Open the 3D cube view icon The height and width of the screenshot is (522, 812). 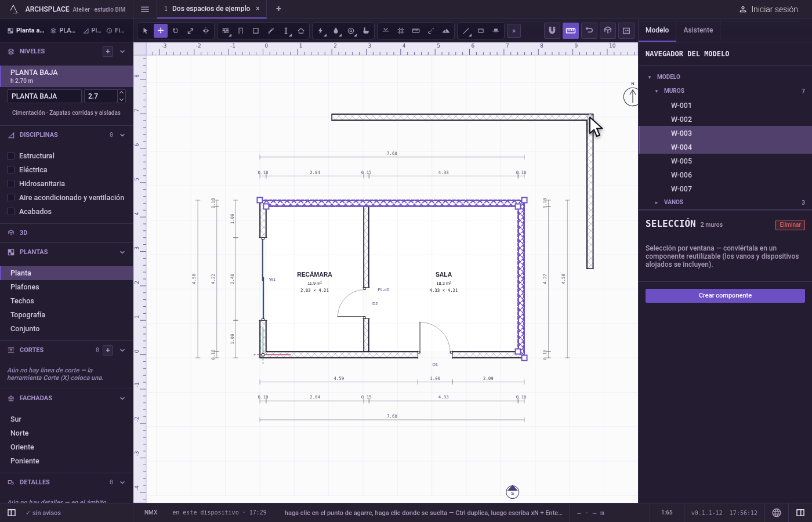pos(608,31)
